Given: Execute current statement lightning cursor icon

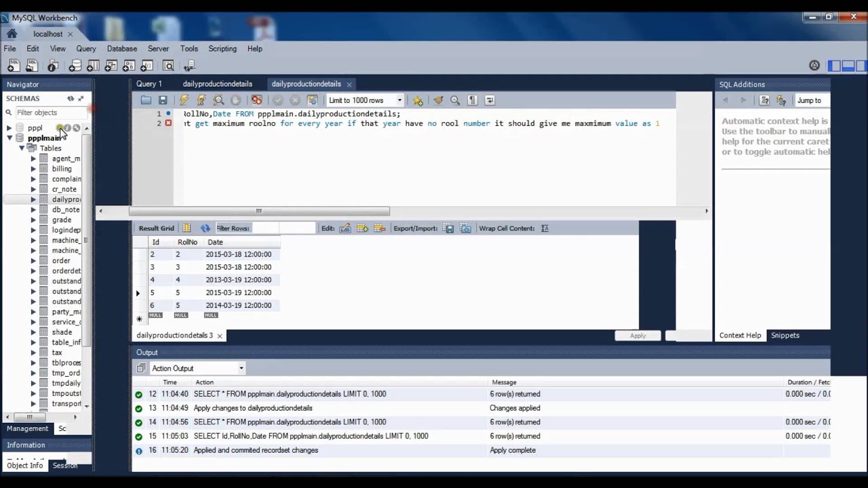Looking at the screenshot, I should click(x=201, y=100).
